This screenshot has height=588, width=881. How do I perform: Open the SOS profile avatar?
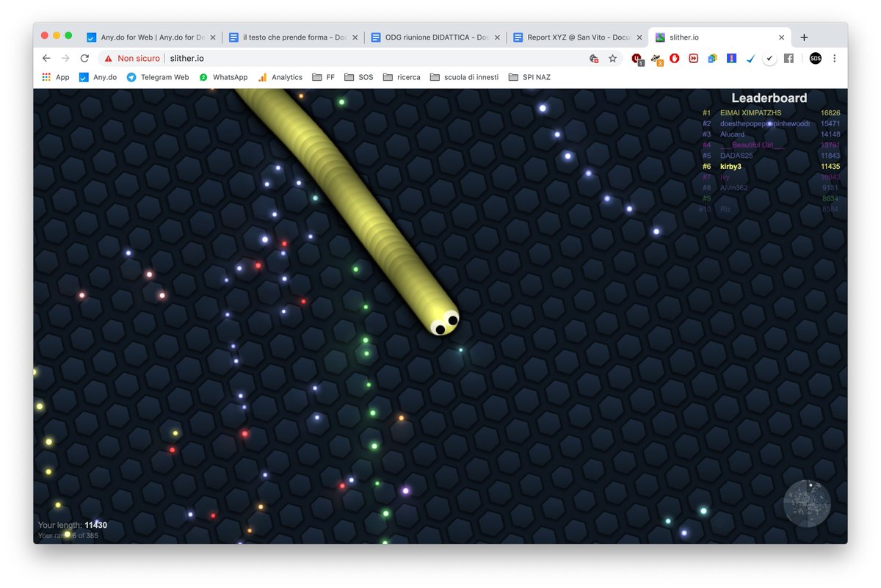816,58
